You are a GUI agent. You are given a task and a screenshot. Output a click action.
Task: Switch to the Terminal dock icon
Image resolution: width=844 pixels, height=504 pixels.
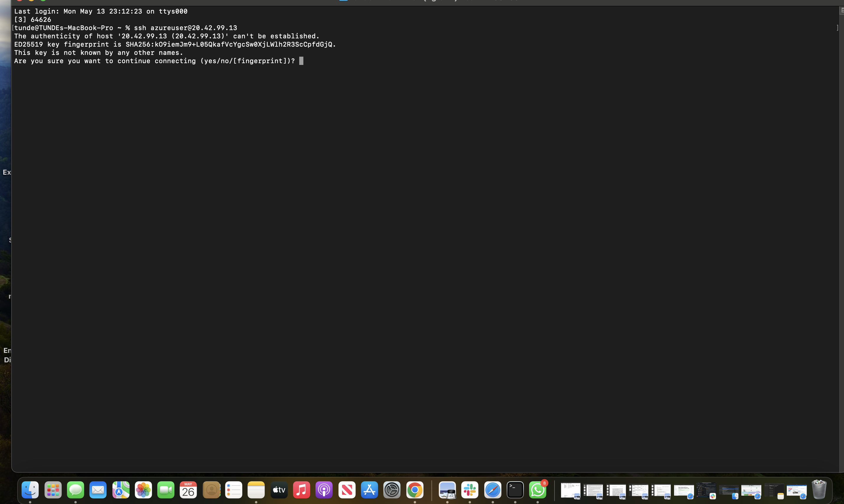pyautogui.click(x=515, y=490)
